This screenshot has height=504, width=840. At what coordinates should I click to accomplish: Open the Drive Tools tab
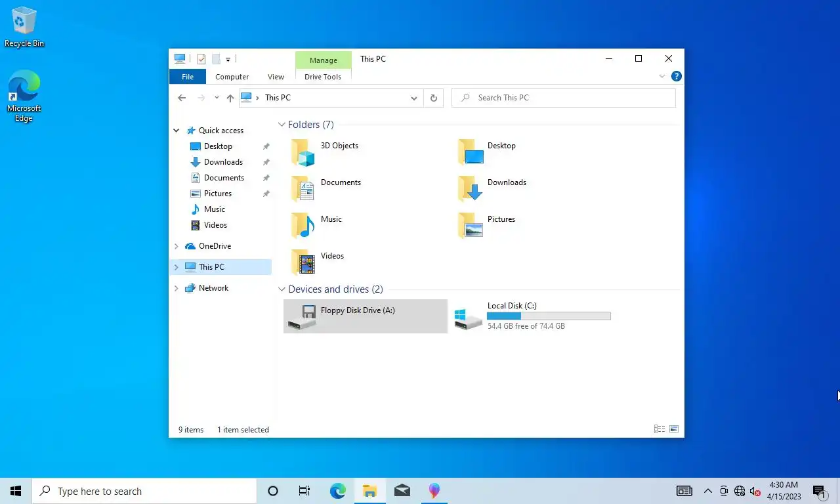323,77
